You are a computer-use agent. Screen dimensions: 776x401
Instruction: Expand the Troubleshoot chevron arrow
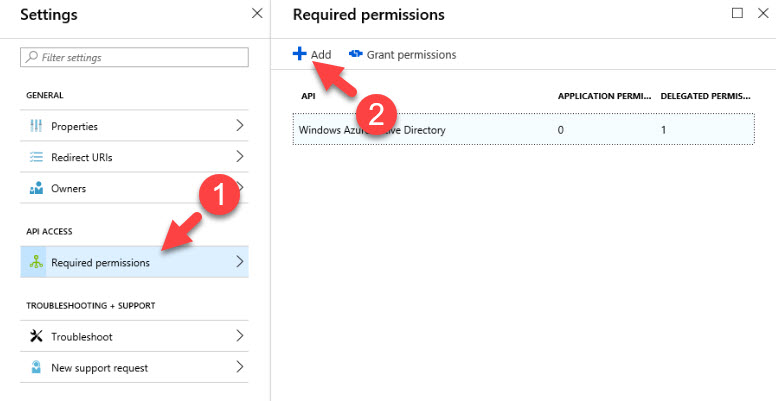(240, 337)
